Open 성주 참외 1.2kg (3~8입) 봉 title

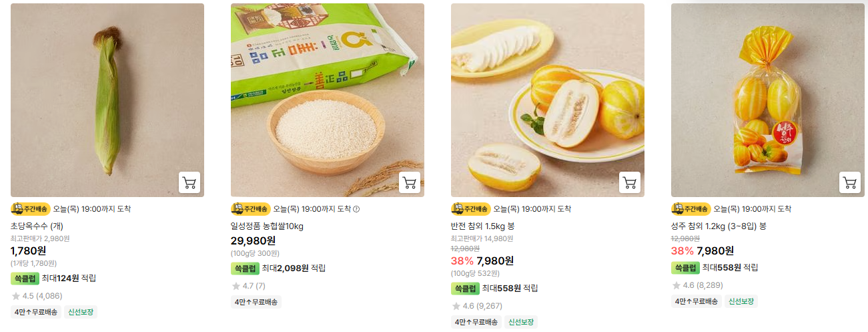tap(719, 226)
